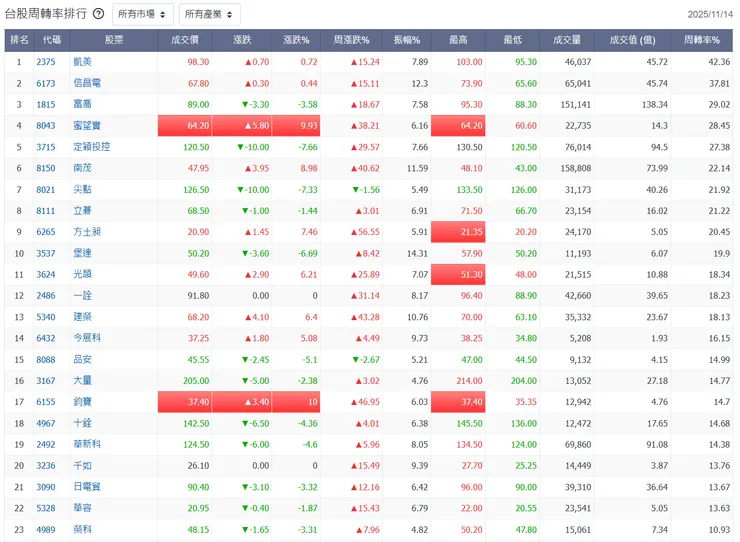
Task: Click the help question-mark icon beside title
Action: 98,14
